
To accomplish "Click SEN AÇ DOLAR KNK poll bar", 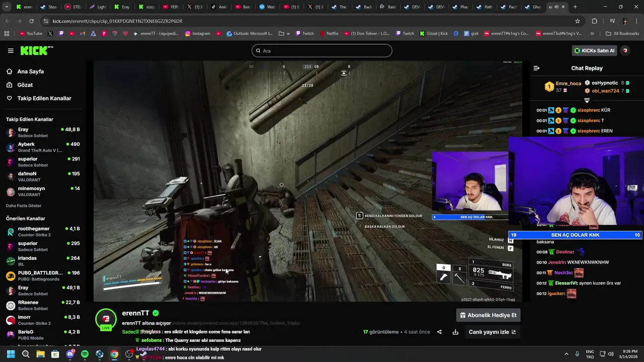I will [575, 235].
